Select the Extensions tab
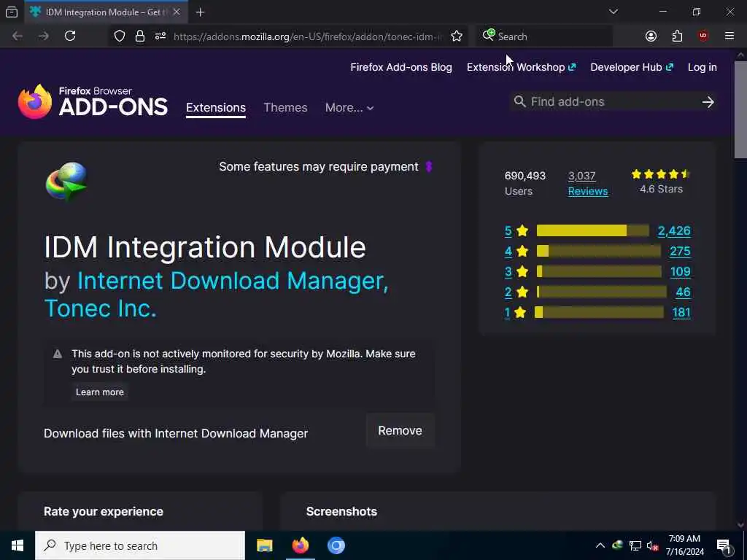 (216, 108)
